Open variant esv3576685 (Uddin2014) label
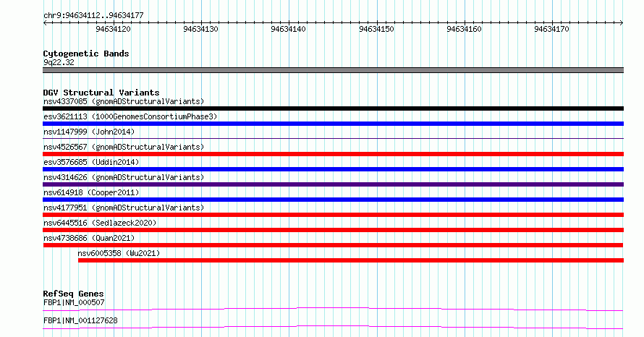Screen dimensions: 644x337 [x=91, y=162]
